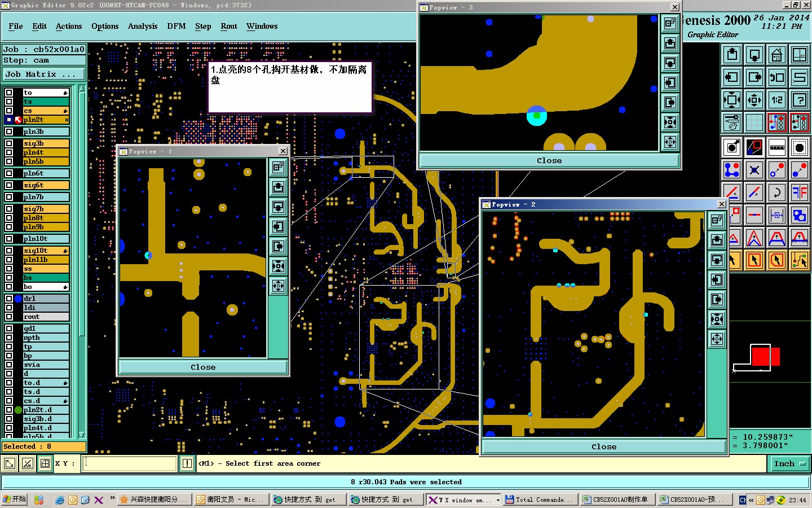This screenshot has height=508, width=812.
Task: Click the net route select icon
Action: pos(800,260)
